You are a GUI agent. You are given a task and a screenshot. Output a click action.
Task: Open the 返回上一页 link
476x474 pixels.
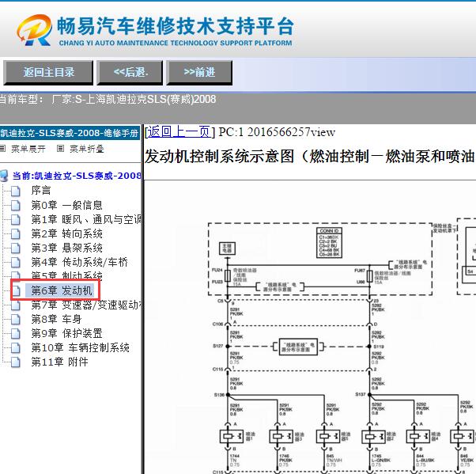[179, 132]
